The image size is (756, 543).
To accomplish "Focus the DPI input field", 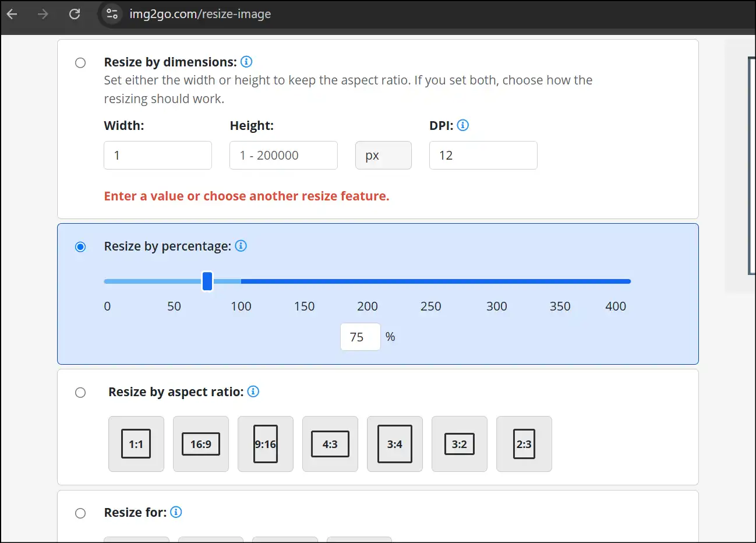I will point(483,156).
